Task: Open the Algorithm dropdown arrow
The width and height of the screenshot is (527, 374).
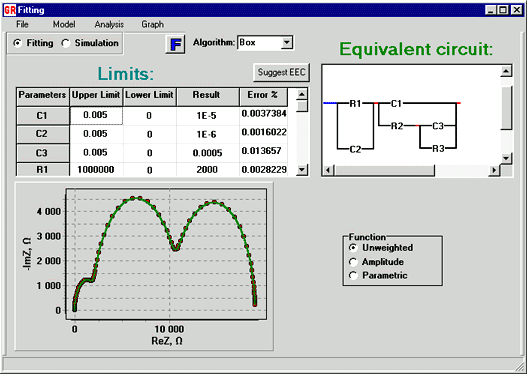Action: coord(287,43)
